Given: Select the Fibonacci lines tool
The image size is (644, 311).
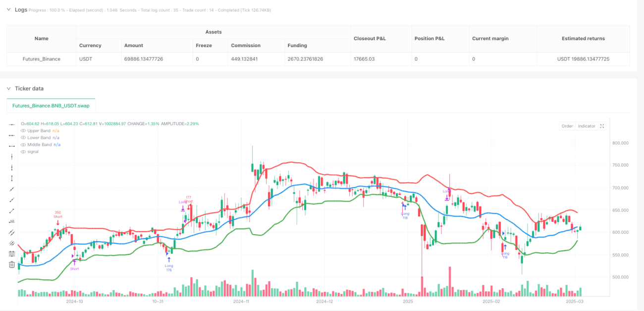Looking at the screenshot, I should pyautogui.click(x=12, y=254).
